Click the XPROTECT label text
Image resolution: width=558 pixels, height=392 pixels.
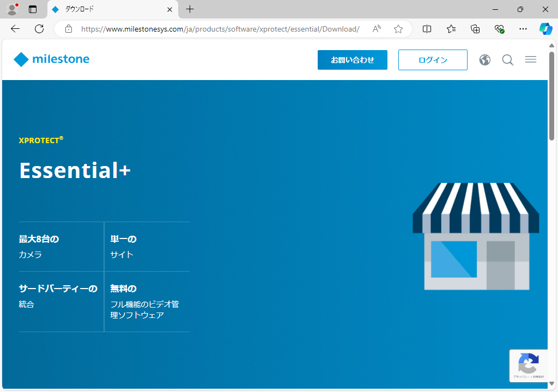coord(41,140)
